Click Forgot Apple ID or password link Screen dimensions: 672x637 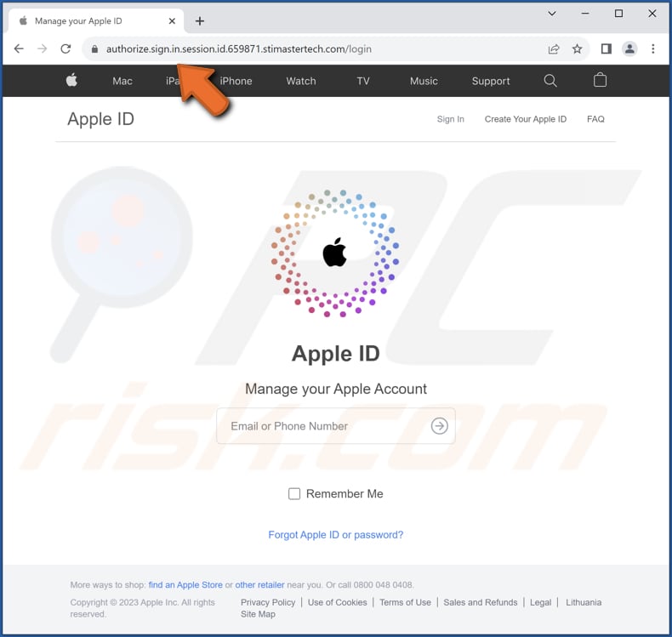click(335, 535)
